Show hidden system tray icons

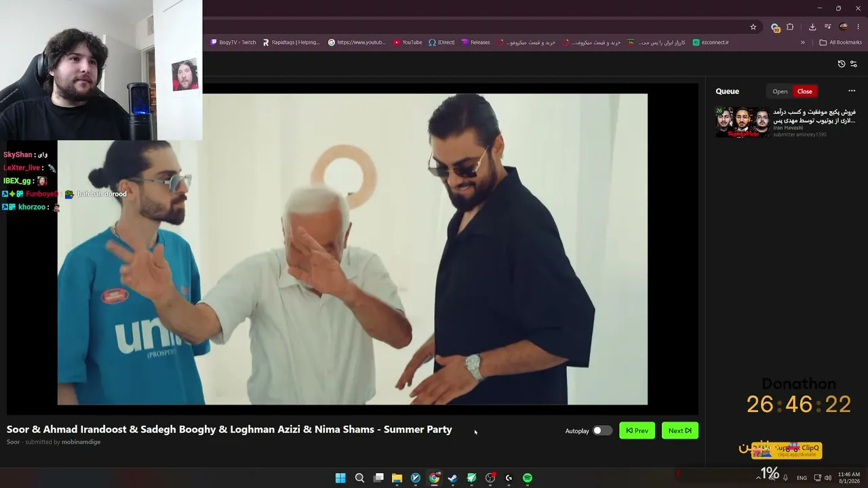click(758, 478)
